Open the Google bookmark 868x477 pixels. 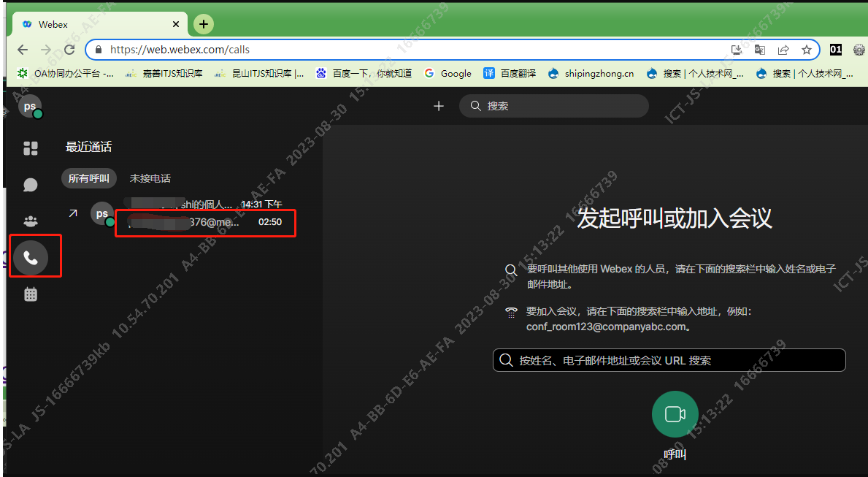pyautogui.click(x=448, y=73)
